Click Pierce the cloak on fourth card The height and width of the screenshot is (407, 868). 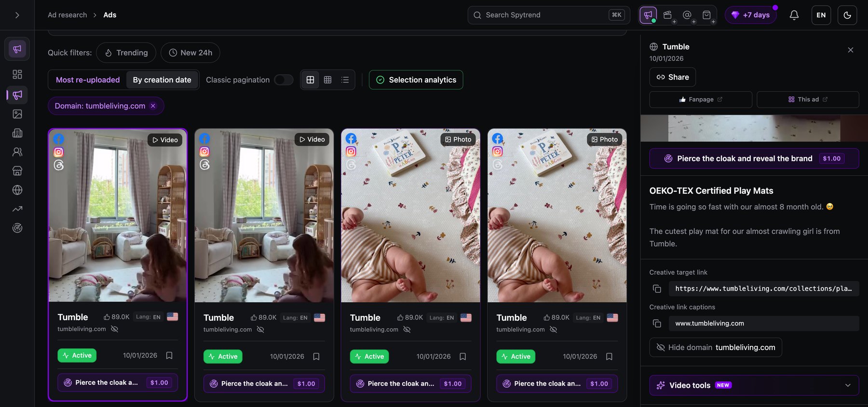(557, 384)
